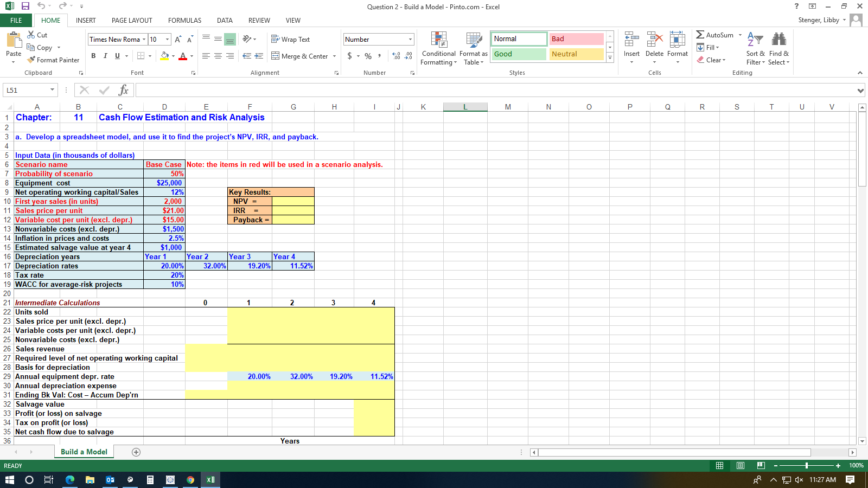Increase font size with large A icon

coord(178,39)
